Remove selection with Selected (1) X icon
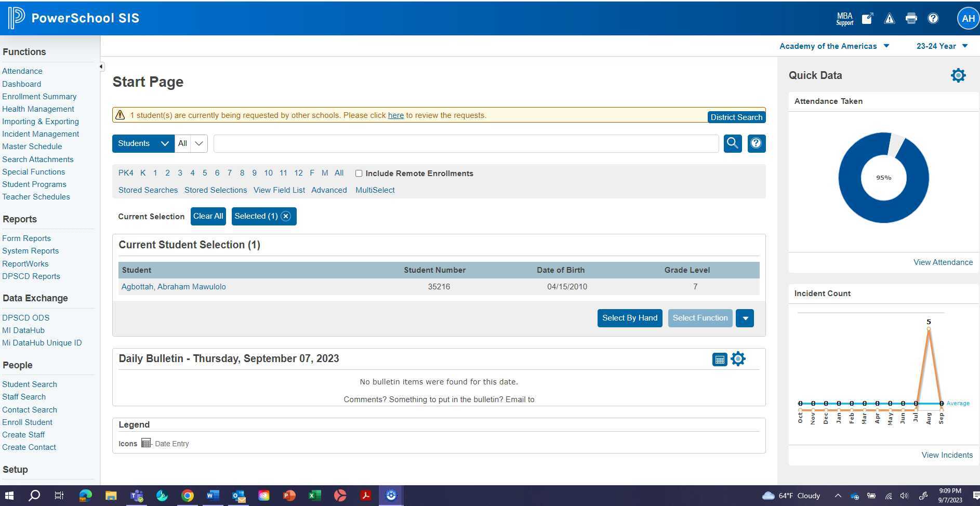 pyautogui.click(x=286, y=216)
